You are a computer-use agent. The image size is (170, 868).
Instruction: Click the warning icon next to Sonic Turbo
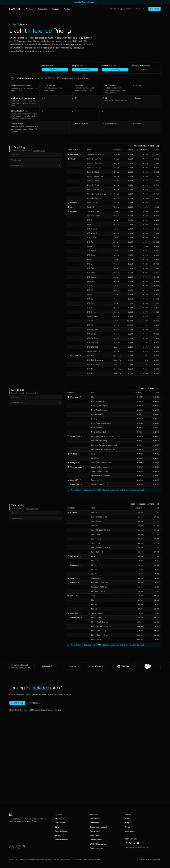point(102,552)
